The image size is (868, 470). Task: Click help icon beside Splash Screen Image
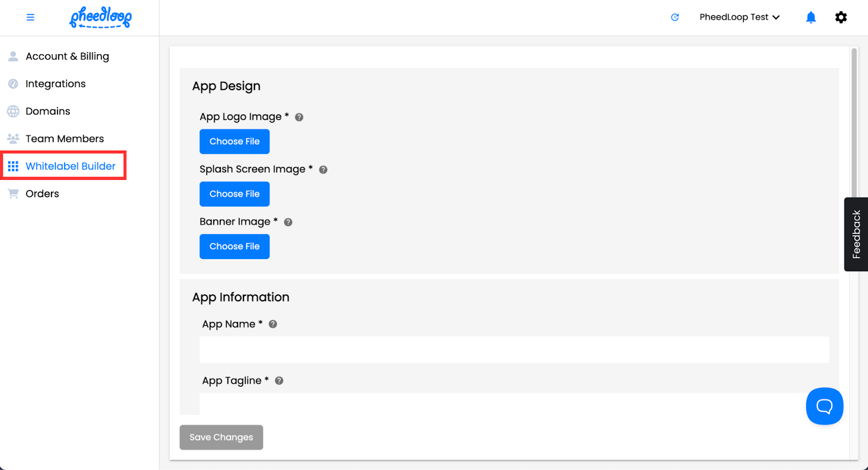pos(323,170)
